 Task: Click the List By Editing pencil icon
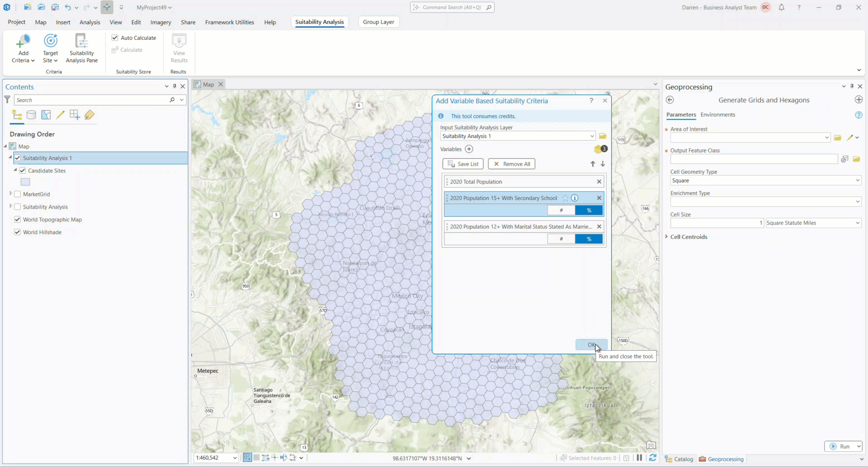tap(60, 114)
